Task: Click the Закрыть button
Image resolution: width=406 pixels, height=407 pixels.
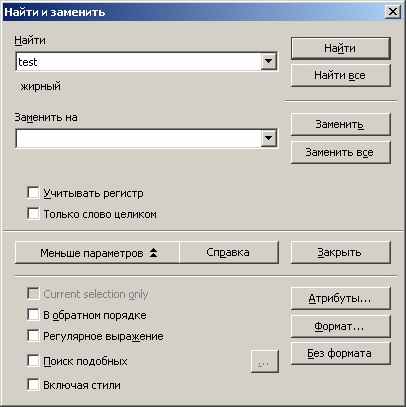Action: point(340,253)
